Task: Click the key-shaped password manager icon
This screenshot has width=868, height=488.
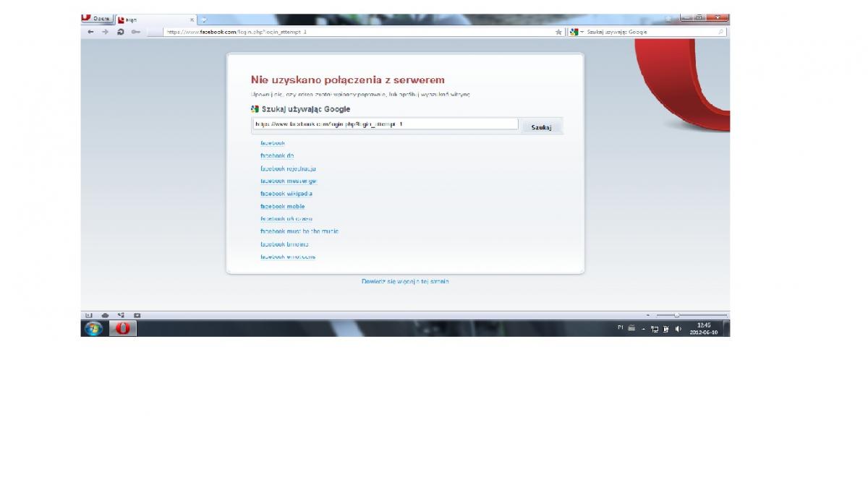Action: (135, 32)
